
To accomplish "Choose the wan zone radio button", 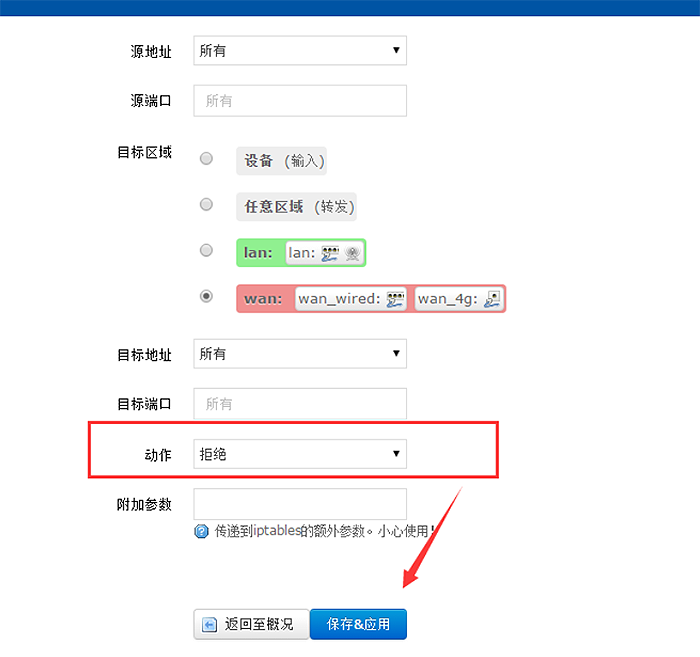I will [206, 296].
